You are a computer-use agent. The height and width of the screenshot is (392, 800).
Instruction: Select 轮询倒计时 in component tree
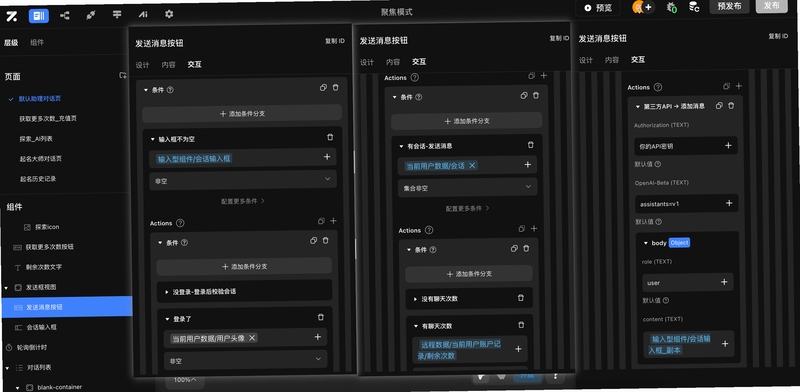[32, 347]
